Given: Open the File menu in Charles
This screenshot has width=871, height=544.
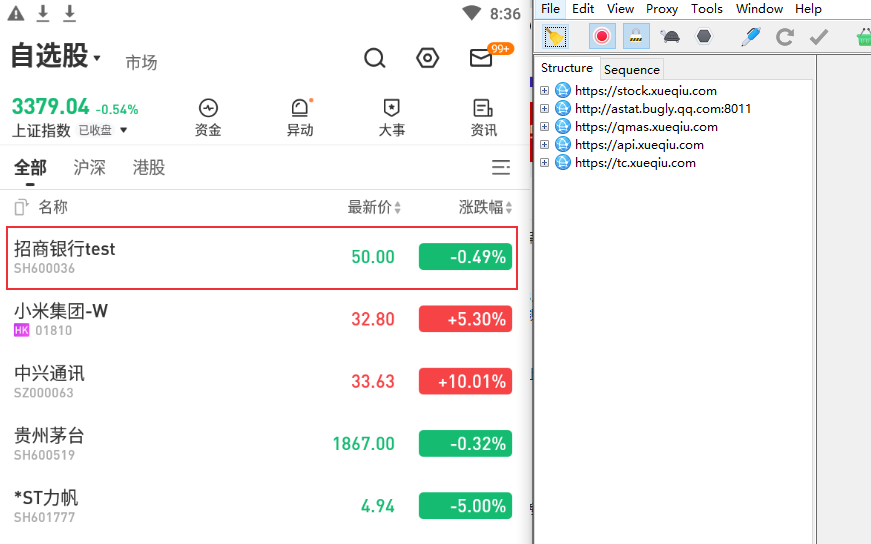Looking at the screenshot, I should [550, 9].
